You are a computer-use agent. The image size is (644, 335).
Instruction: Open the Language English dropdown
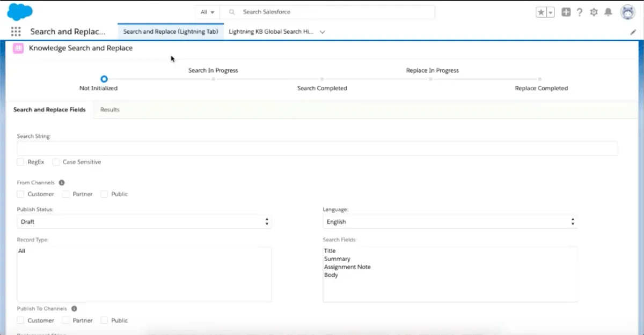pyautogui.click(x=450, y=221)
